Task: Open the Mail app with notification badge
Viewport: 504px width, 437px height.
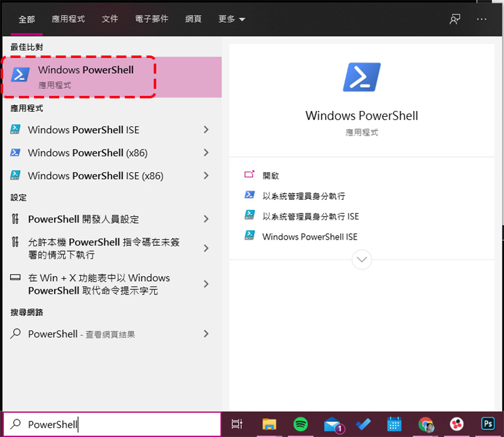Action: pos(334,424)
